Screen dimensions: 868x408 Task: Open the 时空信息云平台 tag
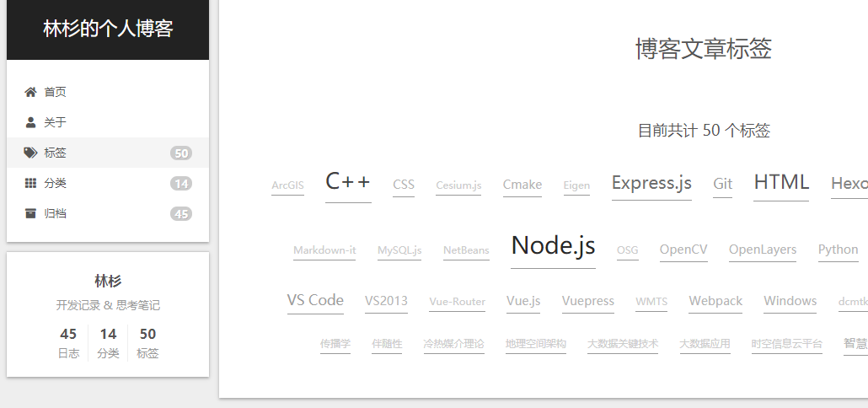click(787, 344)
